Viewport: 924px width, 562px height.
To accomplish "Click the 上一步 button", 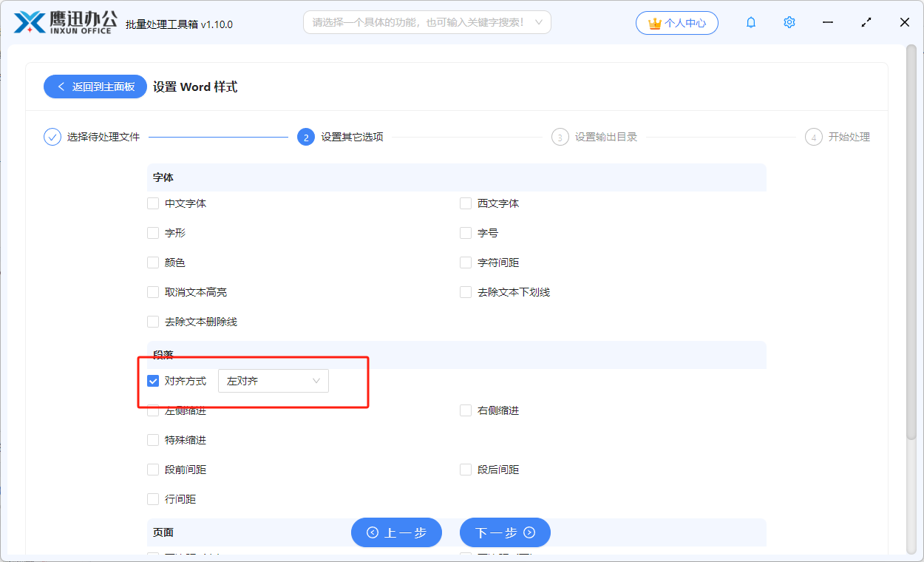I will tap(396, 532).
